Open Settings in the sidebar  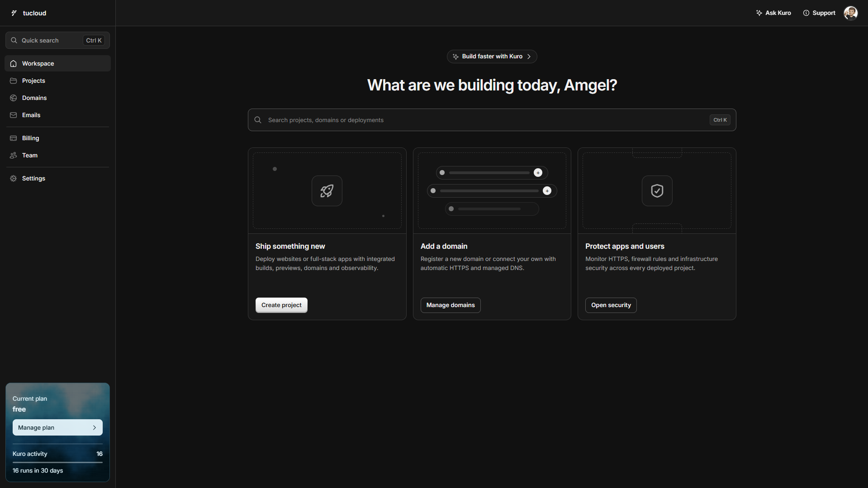click(57, 179)
